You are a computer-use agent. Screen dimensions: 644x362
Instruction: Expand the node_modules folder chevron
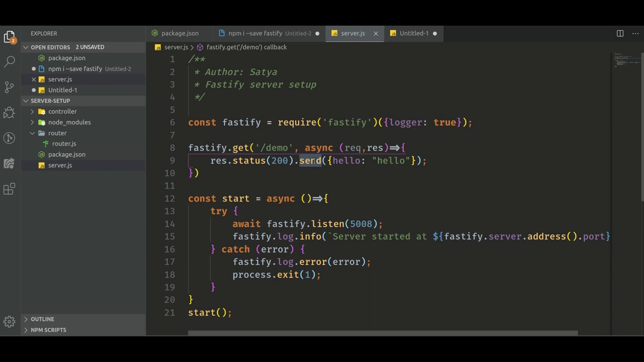pos(33,122)
